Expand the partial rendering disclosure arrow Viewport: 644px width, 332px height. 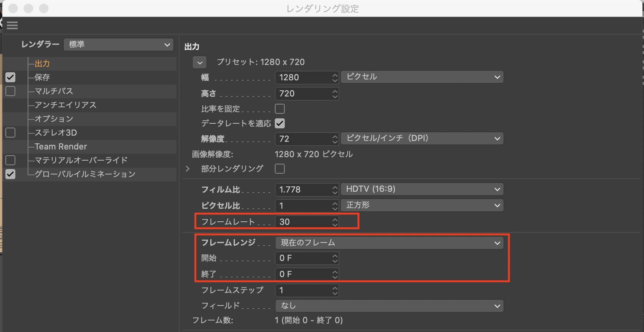(188, 169)
